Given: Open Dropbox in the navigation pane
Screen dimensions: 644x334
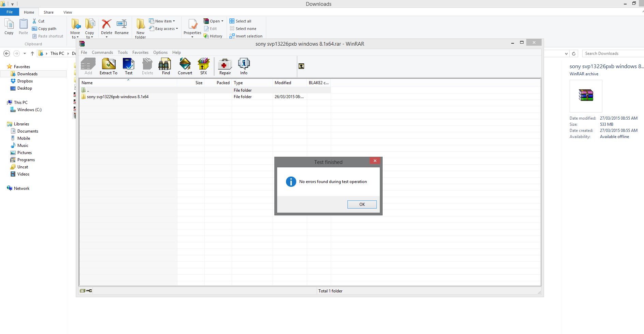Looking at the screenshot, I should tap(25, 81).
